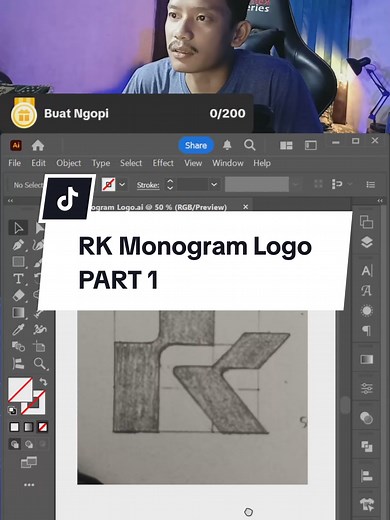Click the Fill color box
390x520 pixels.
20,390
